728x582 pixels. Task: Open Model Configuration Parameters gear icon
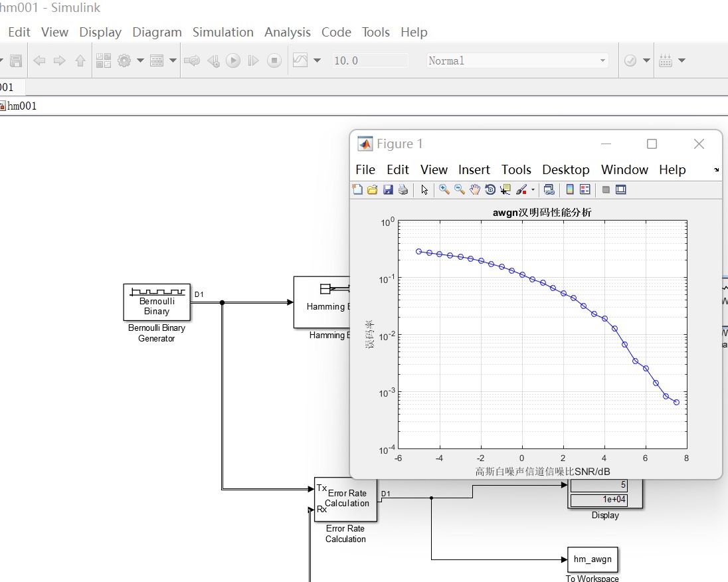[x=124, y=60]
